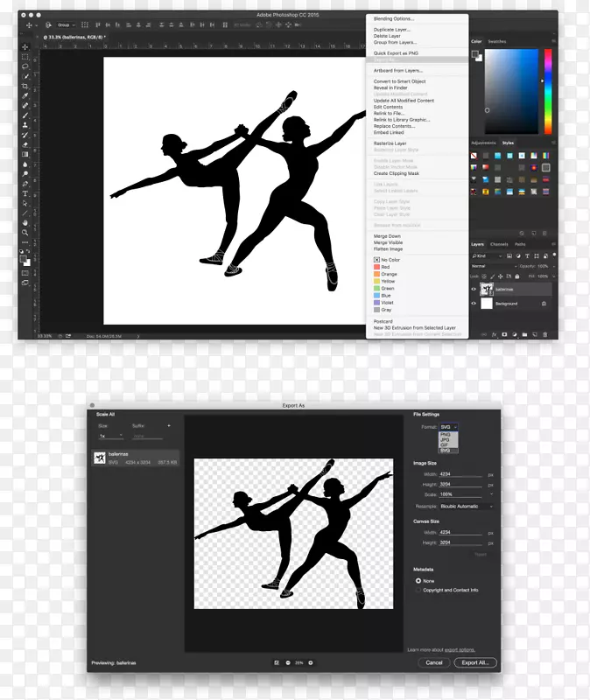Select the Horizontal Type tool
Image resolution: width=590 pixels, height=700 pixels.
[25, 193]
